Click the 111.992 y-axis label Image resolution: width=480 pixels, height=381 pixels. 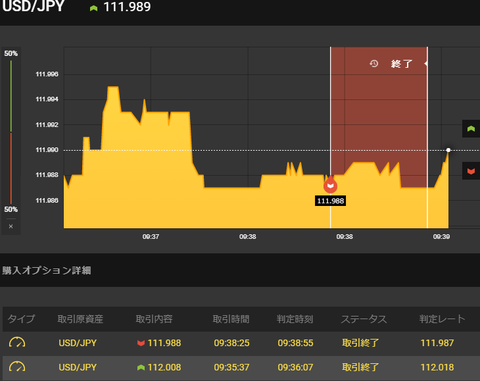[47, 125]
